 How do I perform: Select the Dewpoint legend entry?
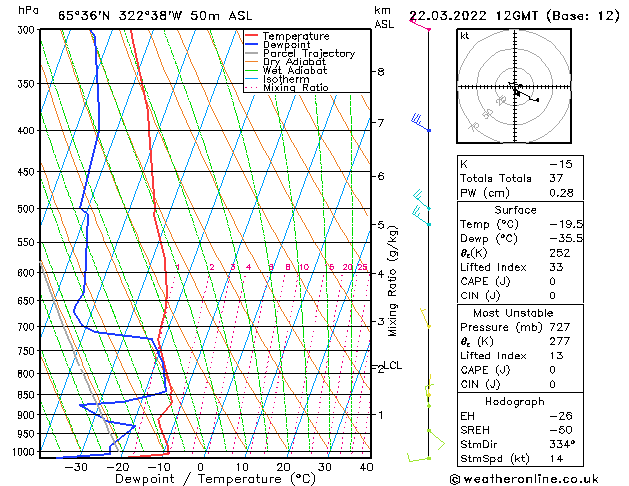click(286, 45)
